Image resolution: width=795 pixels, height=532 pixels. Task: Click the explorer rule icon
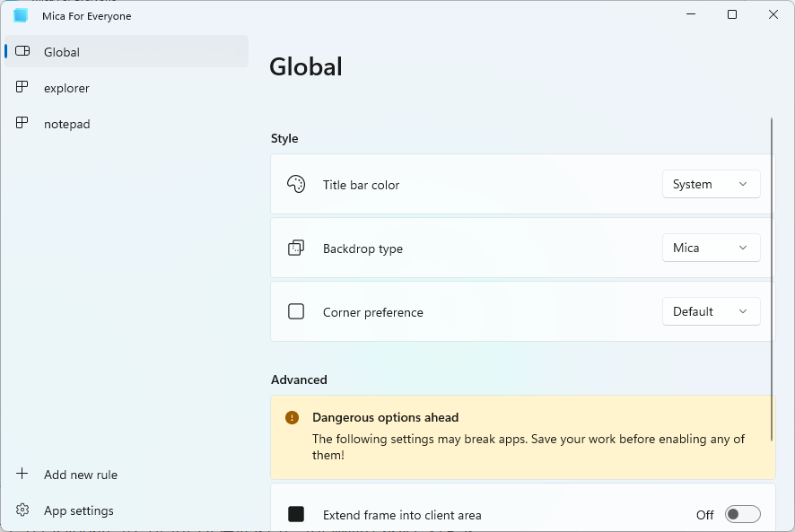click(22, 87)
